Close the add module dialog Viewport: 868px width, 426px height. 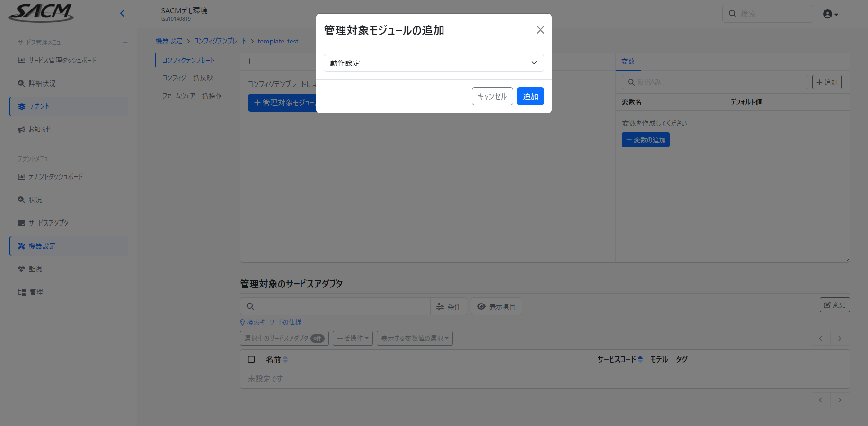point(540,30)
